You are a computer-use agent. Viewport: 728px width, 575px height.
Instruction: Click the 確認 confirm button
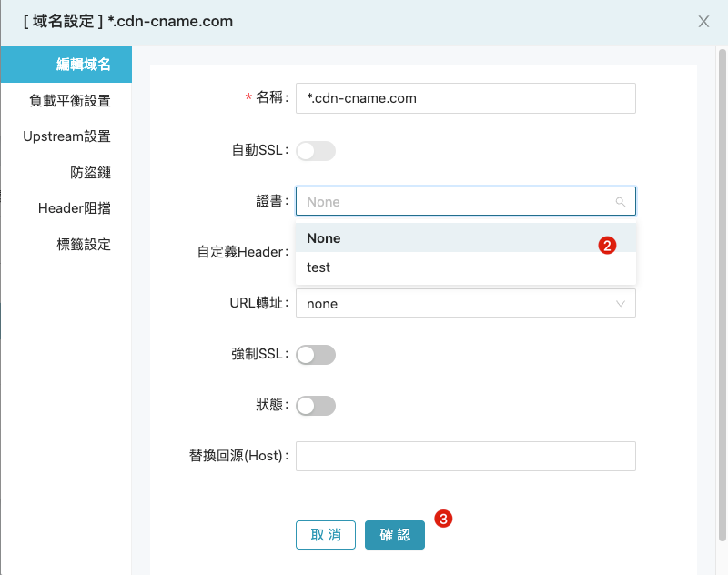pyautogui.click(x=395, y=535)
